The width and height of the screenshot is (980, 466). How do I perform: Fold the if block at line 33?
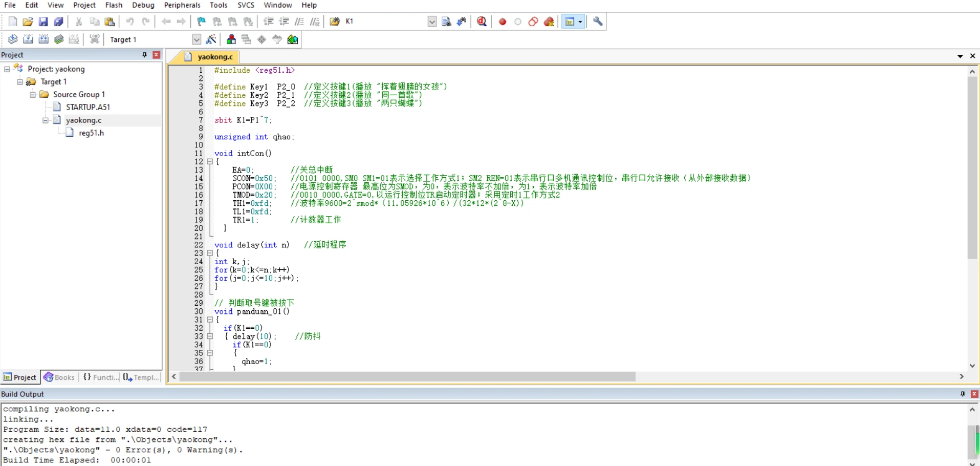(210, 336)
